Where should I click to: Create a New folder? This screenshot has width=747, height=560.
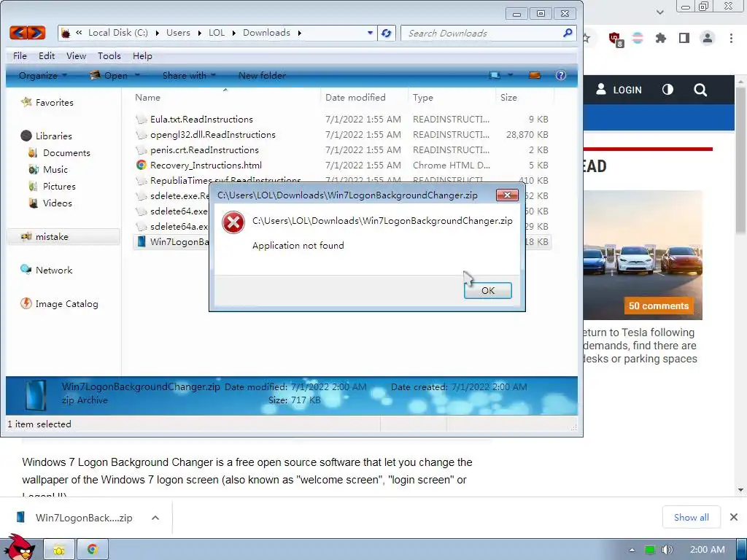pyautogui.click(x=262, y=75)
